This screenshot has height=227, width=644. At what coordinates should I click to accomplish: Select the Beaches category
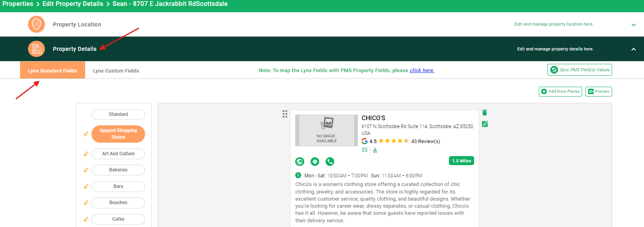[118, 203]
